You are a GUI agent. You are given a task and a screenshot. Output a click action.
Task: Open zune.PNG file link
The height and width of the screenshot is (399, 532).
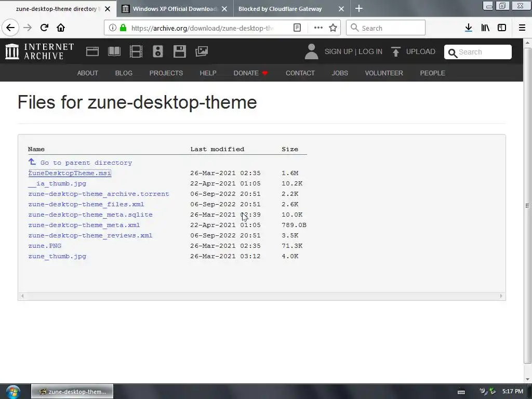[x=45, y=246]
